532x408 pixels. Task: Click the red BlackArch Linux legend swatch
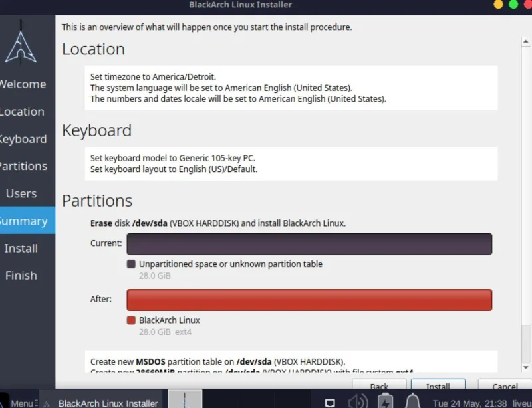[131, 320]
